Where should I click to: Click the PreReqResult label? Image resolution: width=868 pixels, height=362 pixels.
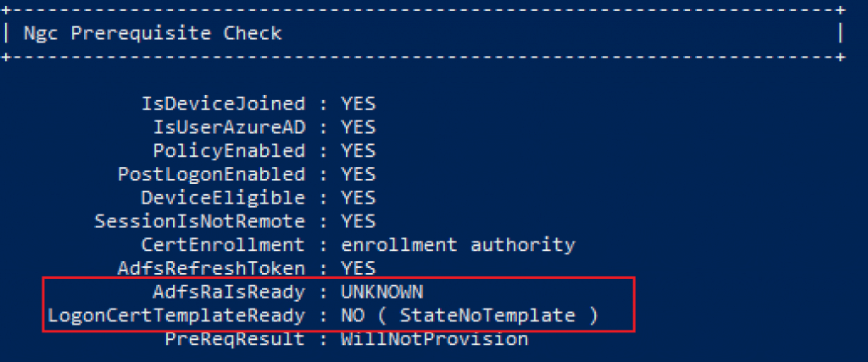pyautogui.click(x=236, y=339)
